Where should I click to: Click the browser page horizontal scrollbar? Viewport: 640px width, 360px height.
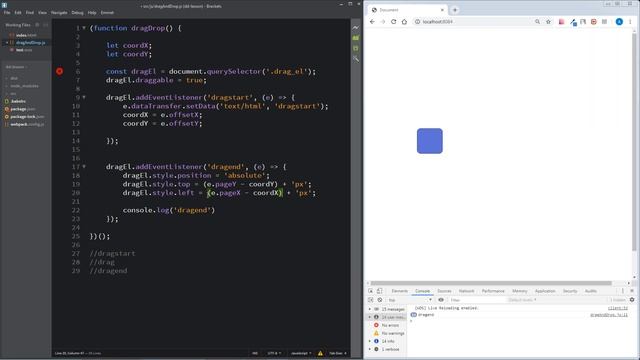point(491,283)
